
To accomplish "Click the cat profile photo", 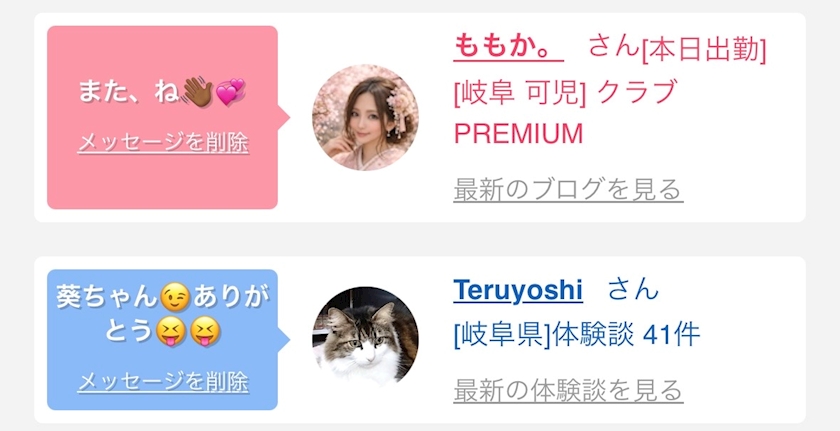I will coord(365,340).
